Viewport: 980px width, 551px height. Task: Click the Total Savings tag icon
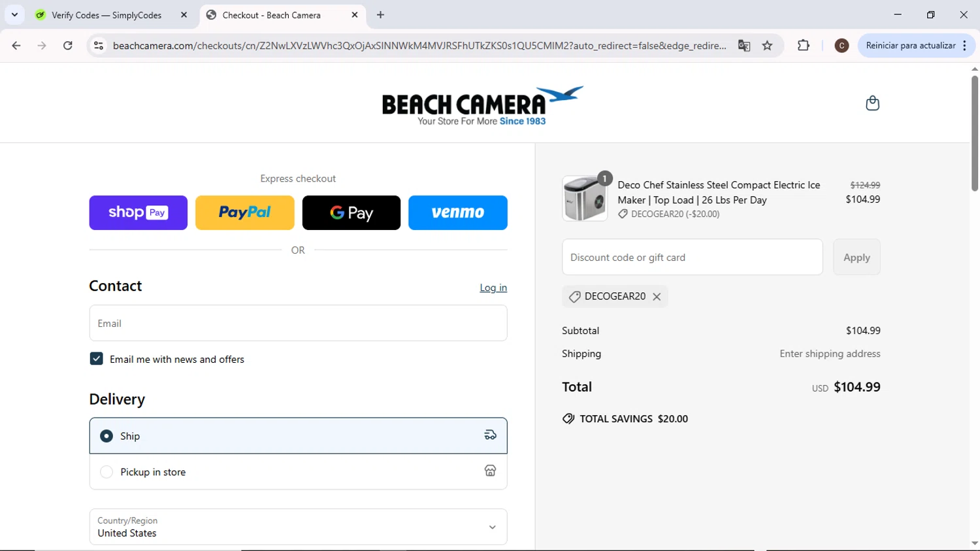point(568,419)
